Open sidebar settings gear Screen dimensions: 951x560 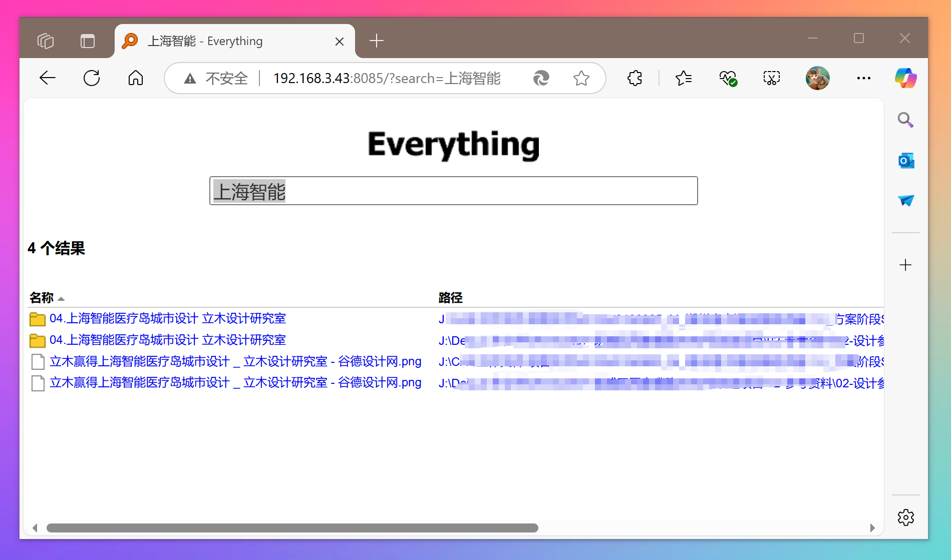coord(905,517)
